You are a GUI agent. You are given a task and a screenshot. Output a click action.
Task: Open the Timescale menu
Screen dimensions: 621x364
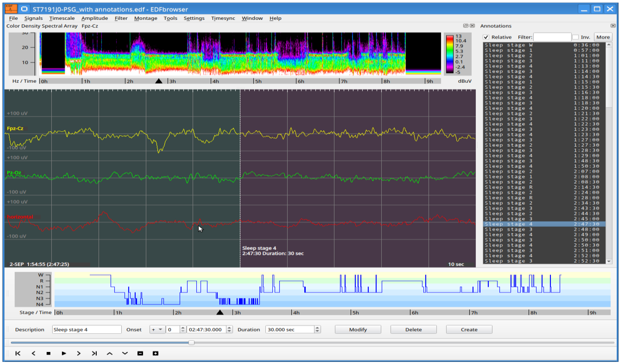click(62, 18)
